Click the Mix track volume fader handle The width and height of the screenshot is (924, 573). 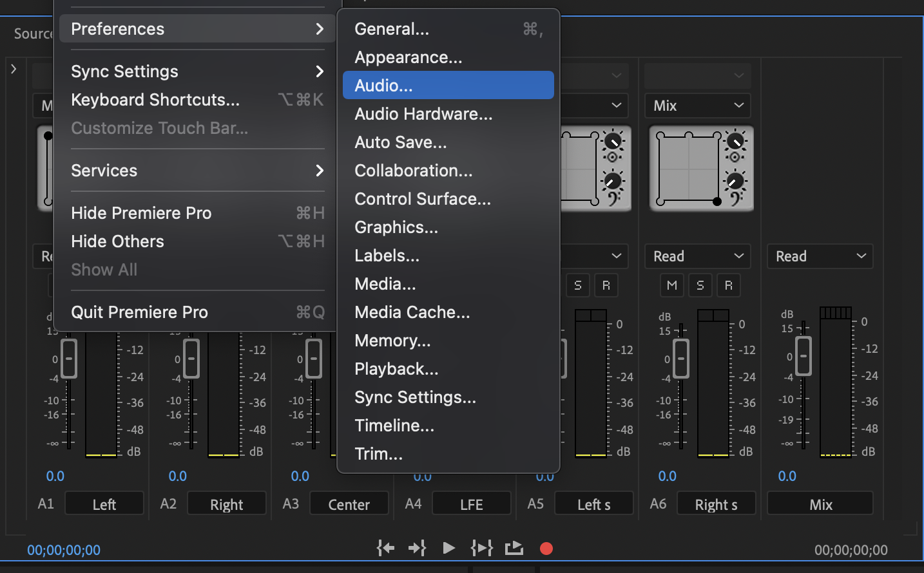pos(804,355)
